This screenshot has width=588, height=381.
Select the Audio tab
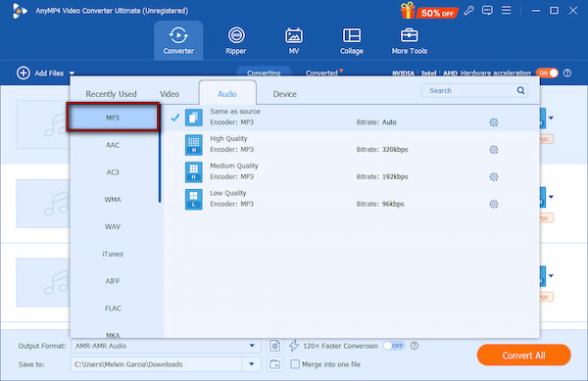tap(227, 93)
